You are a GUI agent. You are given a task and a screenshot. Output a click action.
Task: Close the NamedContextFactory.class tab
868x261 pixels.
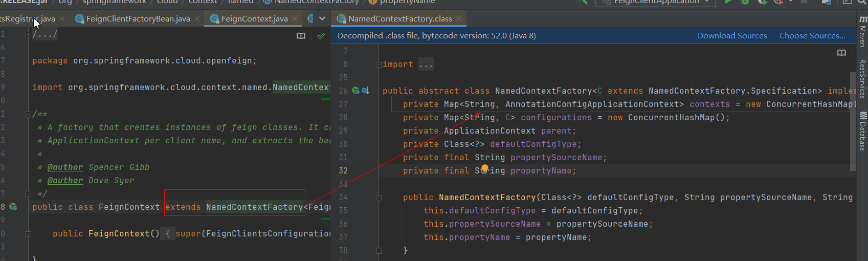pyautogui.click(x=459, y=18)
